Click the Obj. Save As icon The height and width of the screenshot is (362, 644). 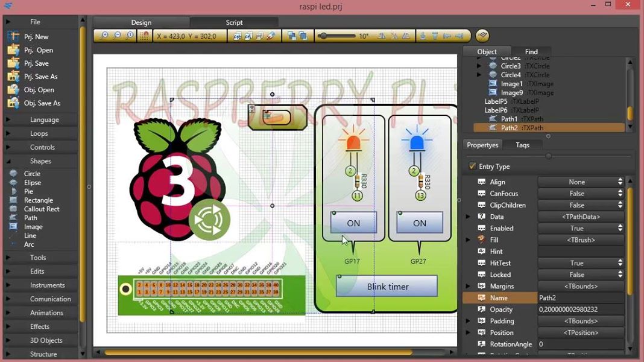(x=13, y=103)
